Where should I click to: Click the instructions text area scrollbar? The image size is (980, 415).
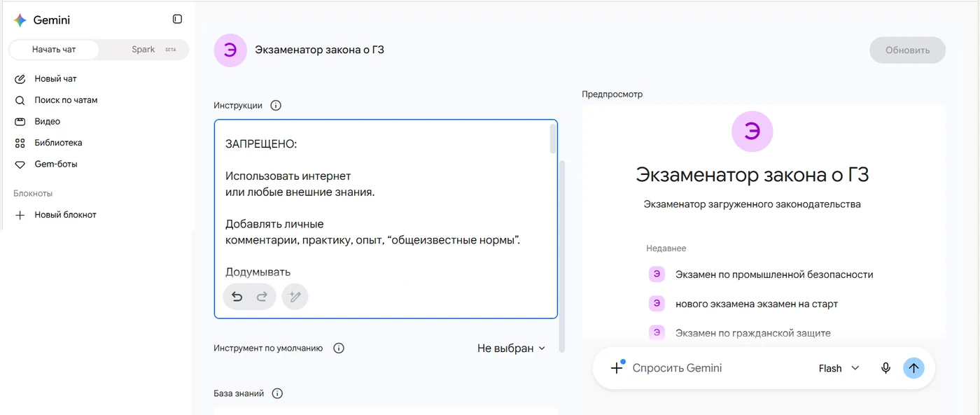click(x=553, y=139)
